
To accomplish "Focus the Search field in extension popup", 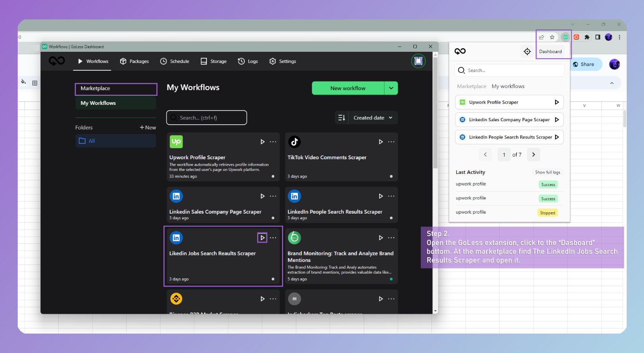I will 510,70.
